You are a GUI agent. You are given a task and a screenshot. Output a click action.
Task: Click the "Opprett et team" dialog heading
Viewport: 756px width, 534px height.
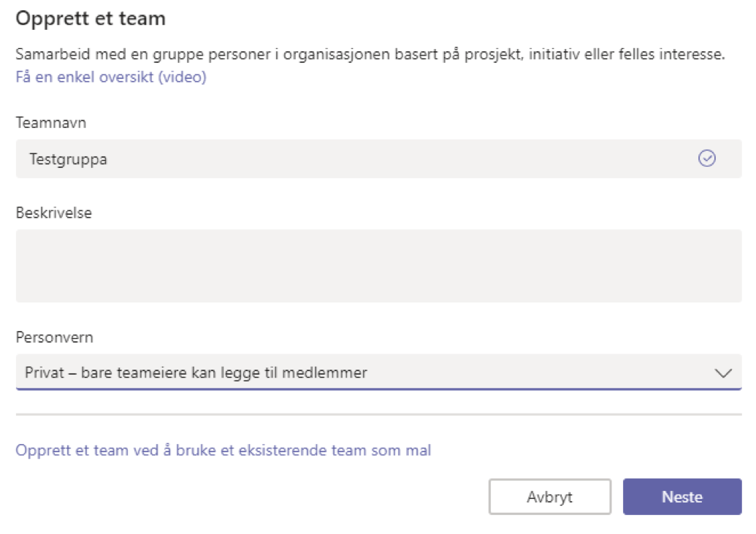tap(91, 19)
